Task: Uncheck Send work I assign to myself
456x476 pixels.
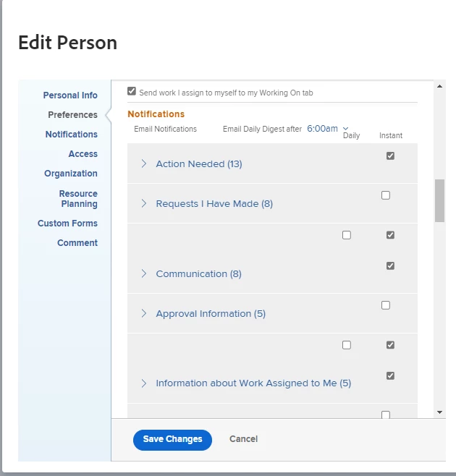Action: [132, 91]
